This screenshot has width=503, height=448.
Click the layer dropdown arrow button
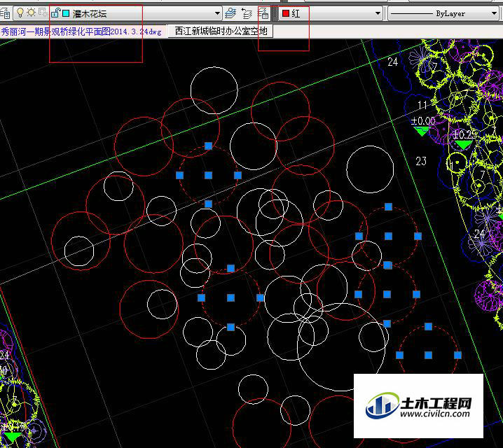pyautogui.click(x=217, y=13)
